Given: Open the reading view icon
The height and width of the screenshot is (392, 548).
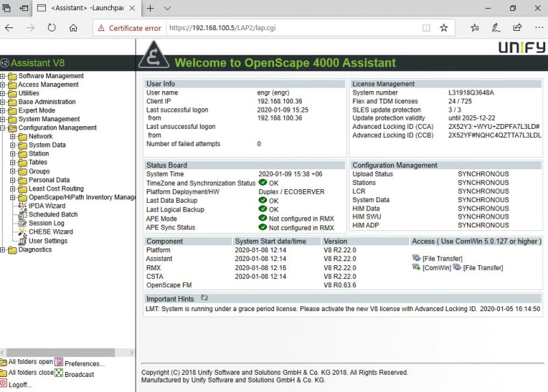Looking at the screenshot, I should click(x=426, y=27).
